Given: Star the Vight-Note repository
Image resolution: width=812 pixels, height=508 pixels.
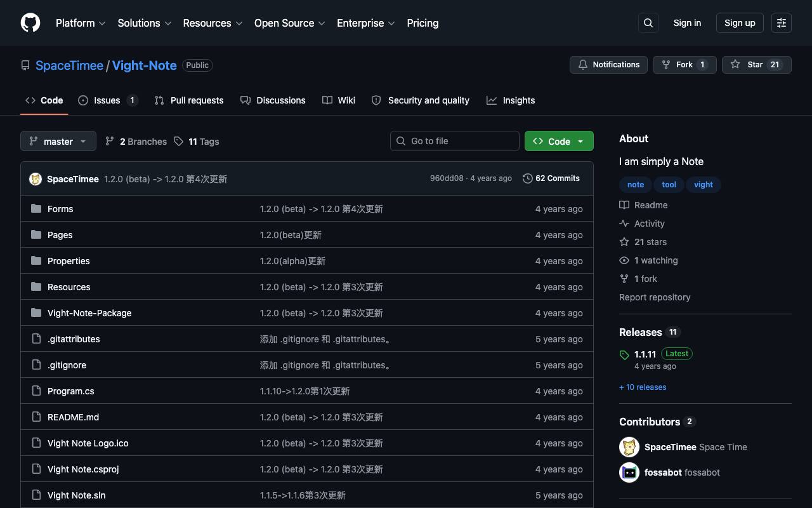Looking at the screenshot, I should 757,65.
